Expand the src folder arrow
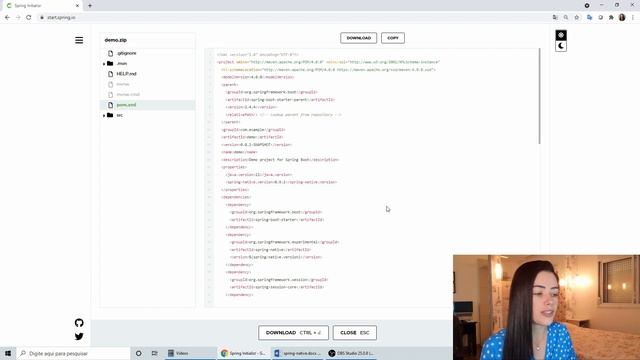640x360 pixels. [x=104, y=116]
